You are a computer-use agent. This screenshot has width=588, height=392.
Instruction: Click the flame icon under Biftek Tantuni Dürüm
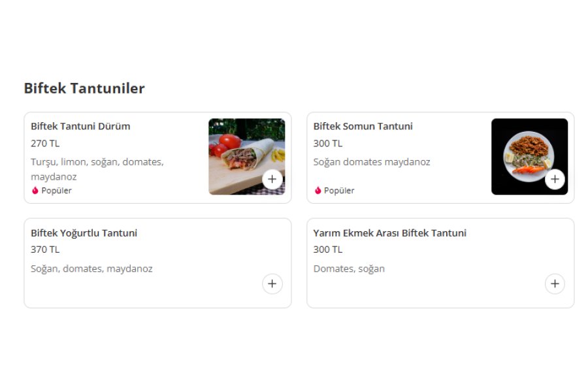coord(35,191)
